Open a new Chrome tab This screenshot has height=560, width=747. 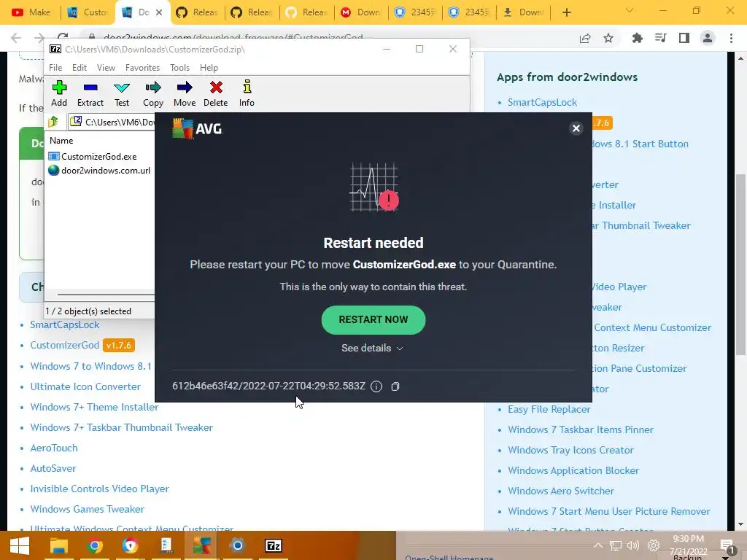[x=566, y=12]
